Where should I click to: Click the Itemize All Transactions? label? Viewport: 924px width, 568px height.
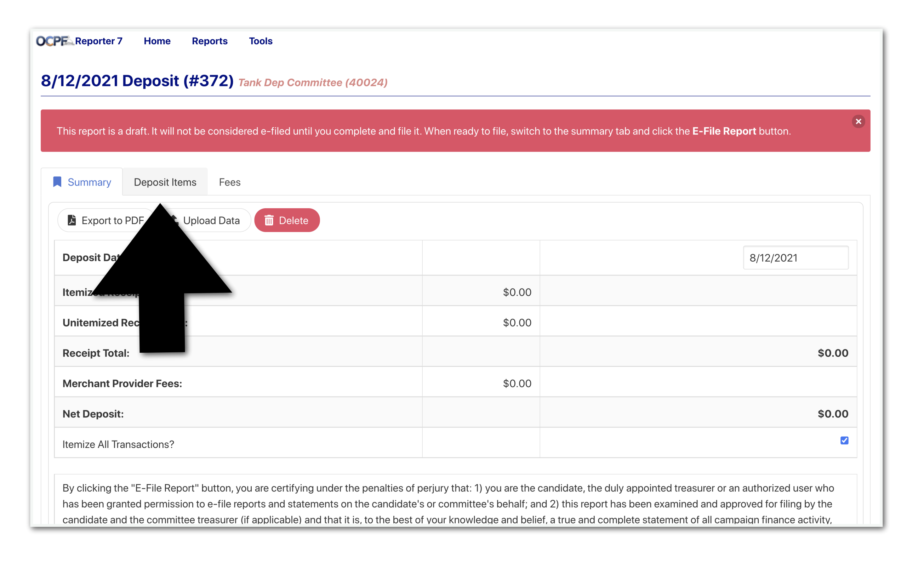point(118,444)
